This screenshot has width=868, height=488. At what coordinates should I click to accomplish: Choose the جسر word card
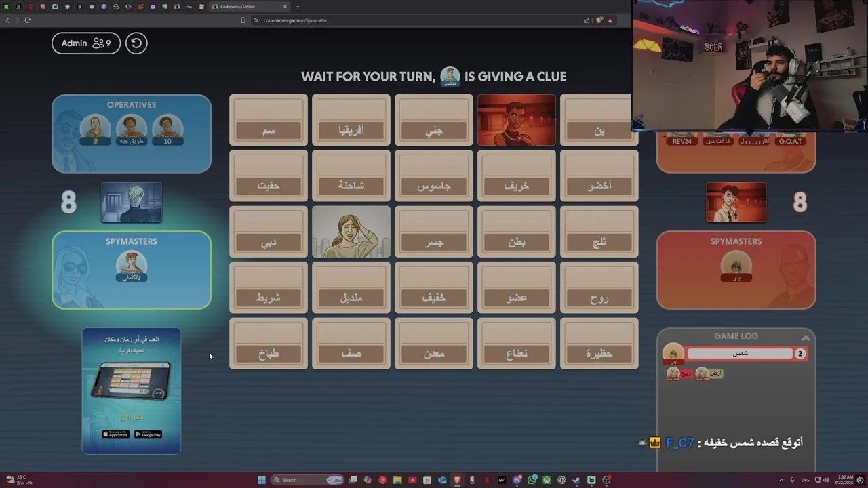434,232
